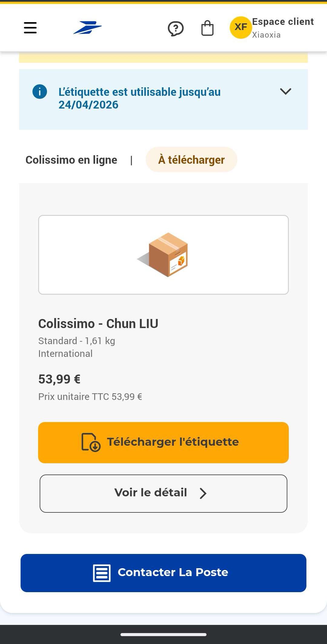Tap the arrow next to Voir le détail
Image resolution: width=327 pixels, height=644 pixels.
point(203,493)
